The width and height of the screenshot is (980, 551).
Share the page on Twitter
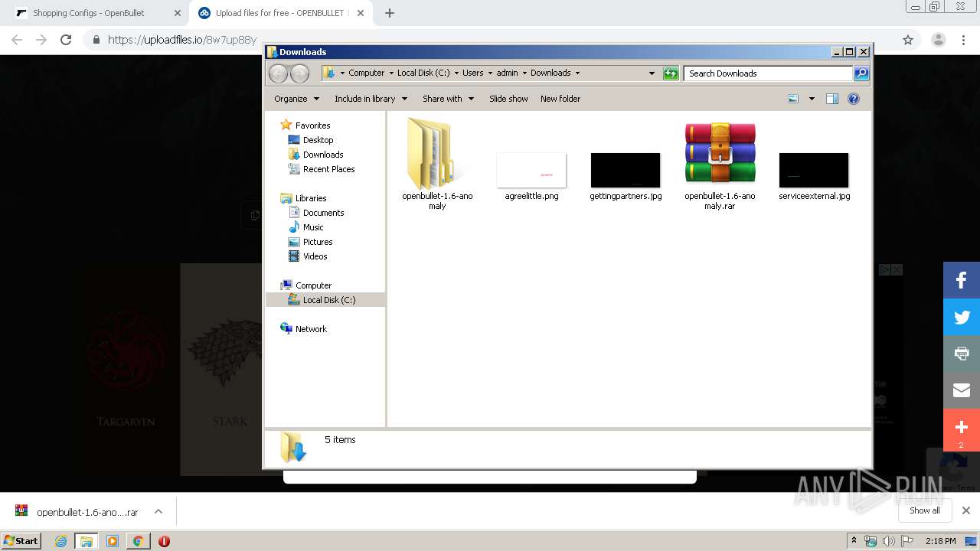pyautogui.click(x=962, y=317)
